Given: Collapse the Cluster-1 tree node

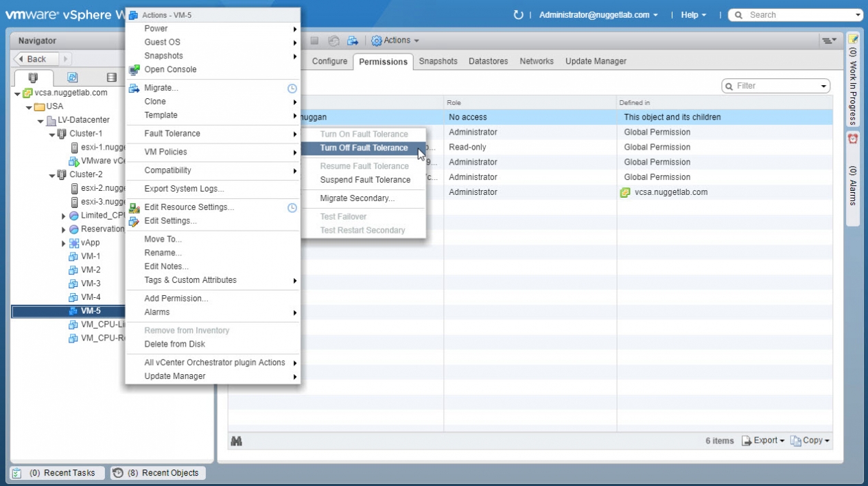Looking at the screenshot, I should tap(52, 134).
